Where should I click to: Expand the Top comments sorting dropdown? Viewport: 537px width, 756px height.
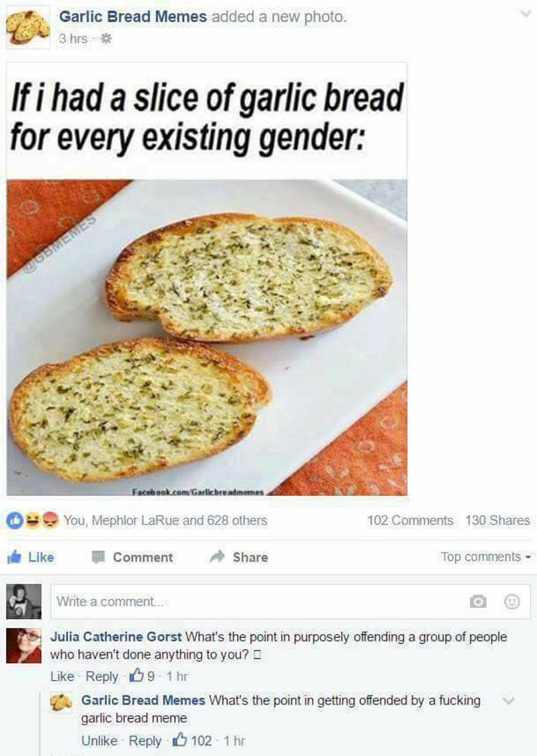tap(485, 557)
